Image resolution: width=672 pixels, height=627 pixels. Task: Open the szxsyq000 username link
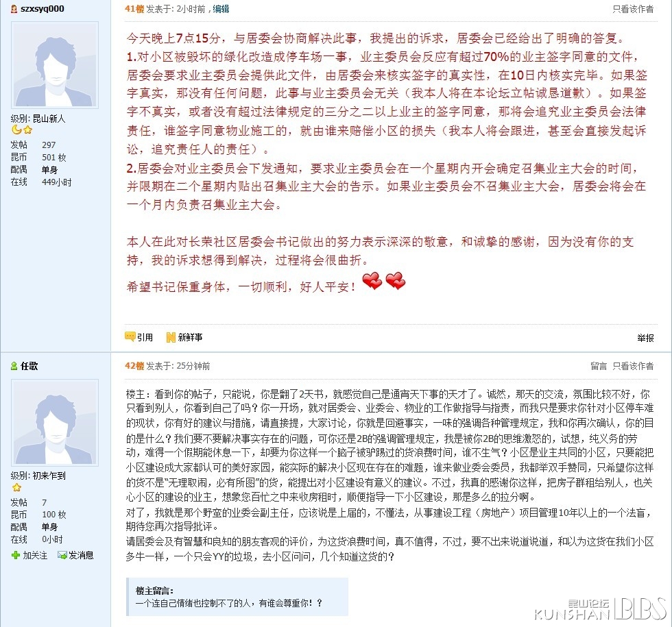click(x=43, y=8)
